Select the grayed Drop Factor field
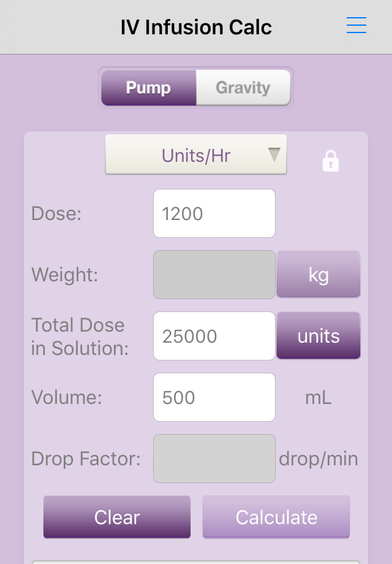 point(214,459)
